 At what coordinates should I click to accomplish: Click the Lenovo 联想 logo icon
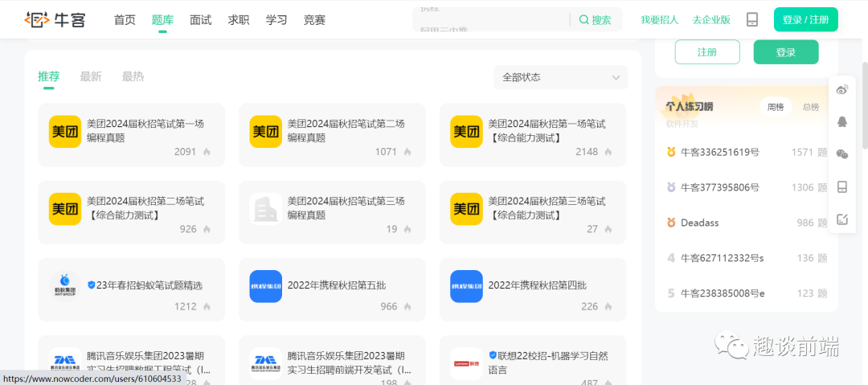point(466,363)
